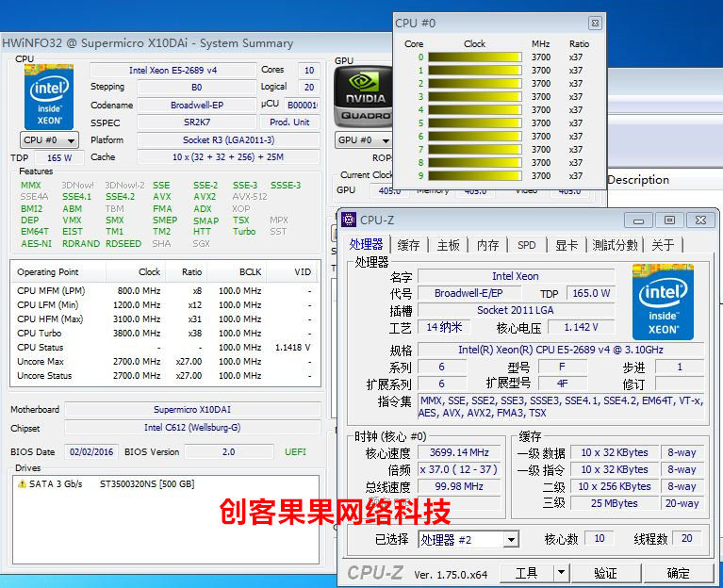The image size is (723, 588).
Task: Open the 測試分數 tab
Action: [x=615, y=245]
